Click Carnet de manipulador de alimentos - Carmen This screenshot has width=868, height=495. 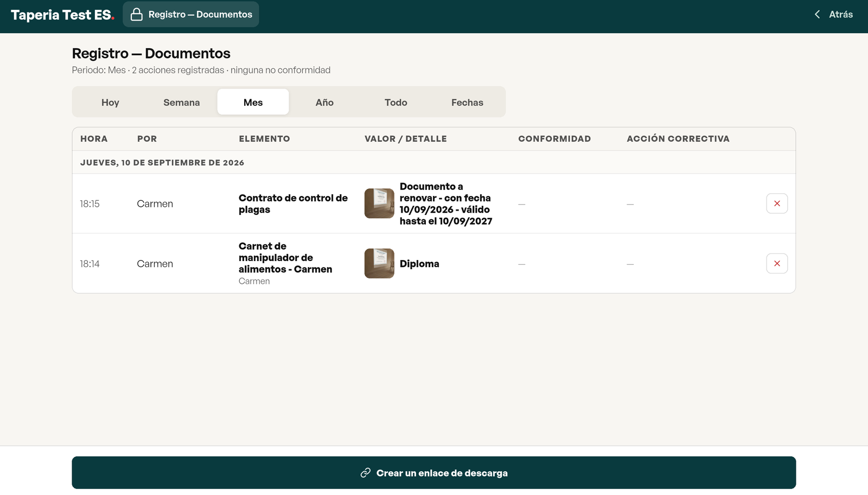285,258
